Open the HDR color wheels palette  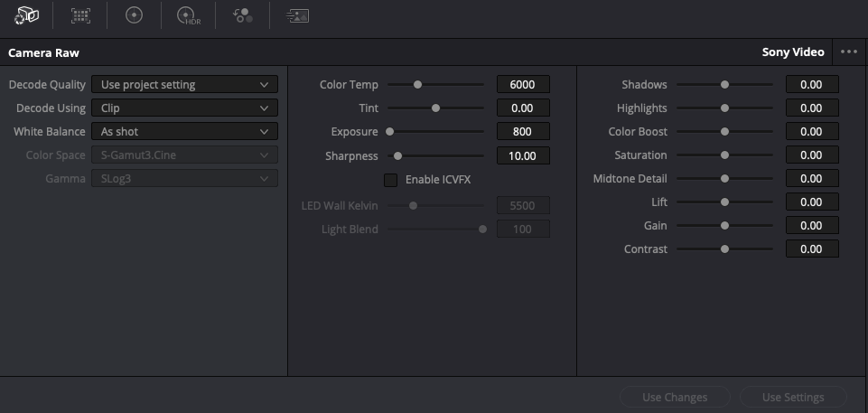tap(188, 15)
